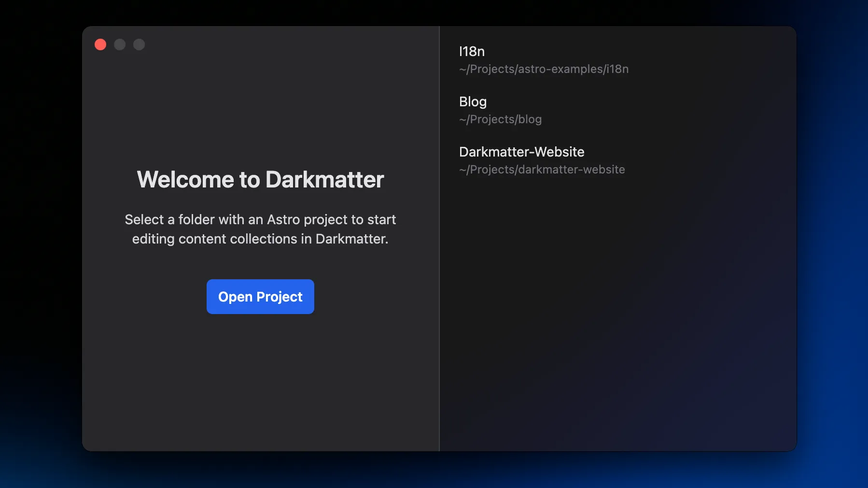Click the word "Darkmatter" in the heading
The height and width of the screenshot is (488, 868).
pyautogui.click(x=324, y=180)
